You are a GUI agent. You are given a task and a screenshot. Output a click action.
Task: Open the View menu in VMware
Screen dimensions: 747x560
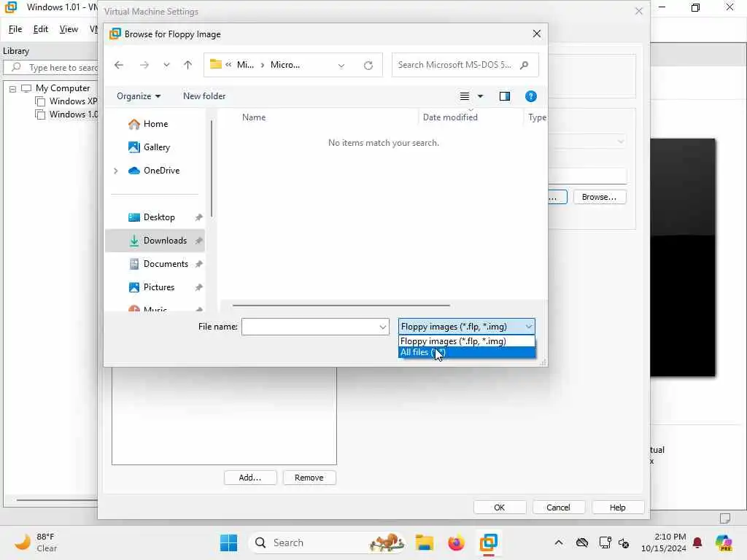69,29
